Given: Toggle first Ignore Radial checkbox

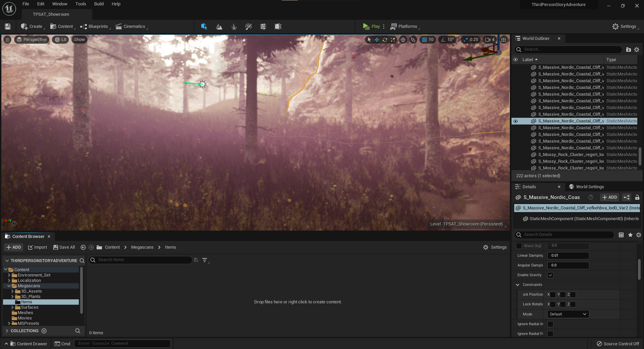Looking at the screenshot, I should coord(550,324).
